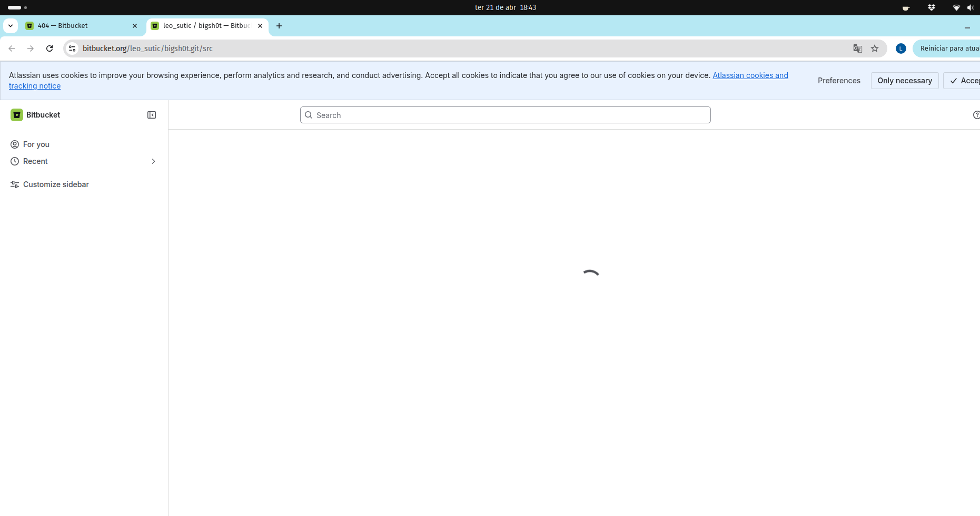Open a new browser tab

pyautogui.click(x=279, y=26)
